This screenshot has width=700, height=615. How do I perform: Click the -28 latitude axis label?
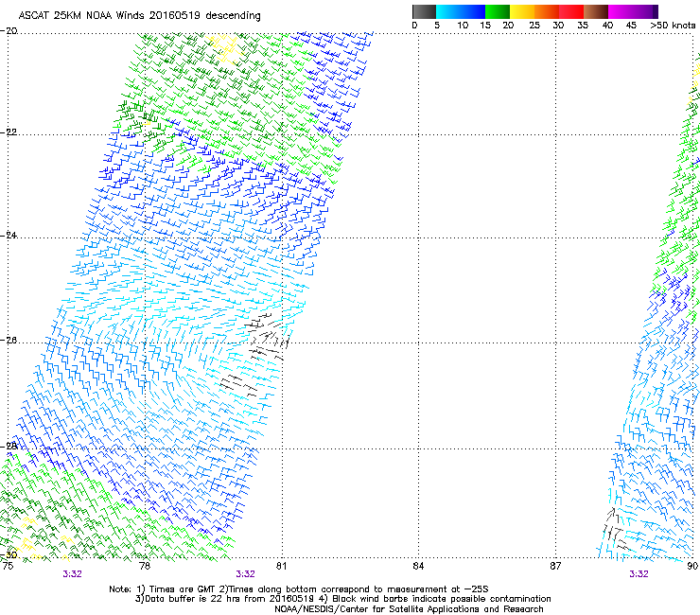[9, 447]
